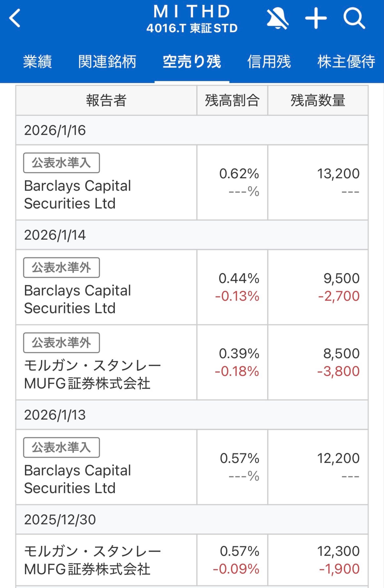Tap 公表水準入 badge under 2026/1/16

(62, 163)
